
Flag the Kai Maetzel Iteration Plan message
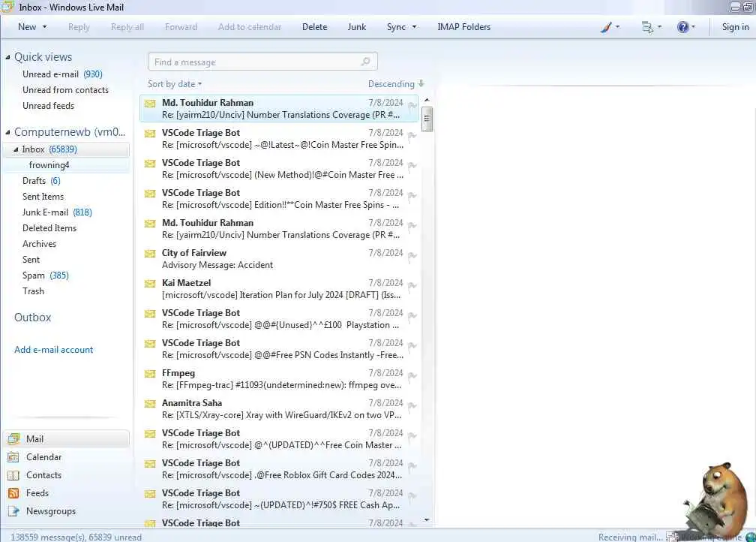(x=412, y=286)
